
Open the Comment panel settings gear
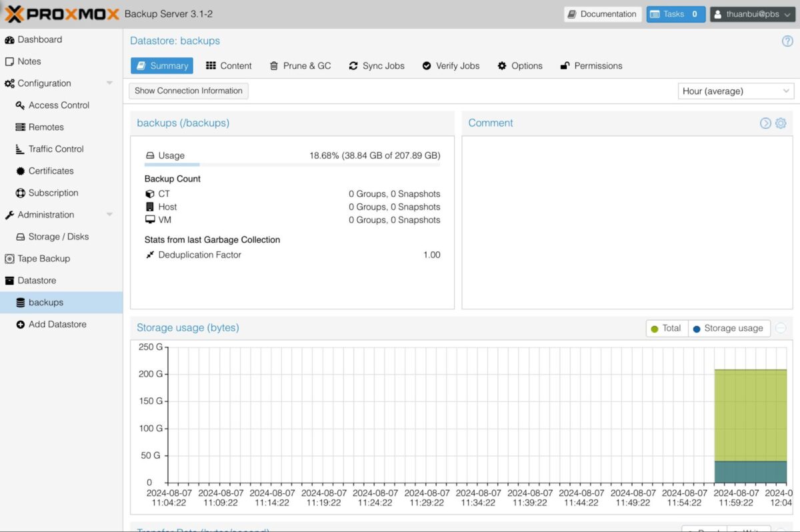[x=780, y=123]
